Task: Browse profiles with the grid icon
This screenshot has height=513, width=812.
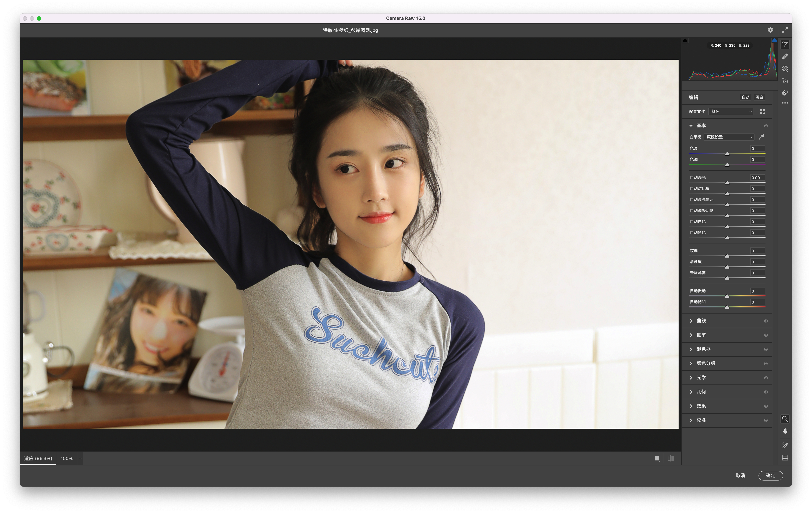Action: [762, 112]
